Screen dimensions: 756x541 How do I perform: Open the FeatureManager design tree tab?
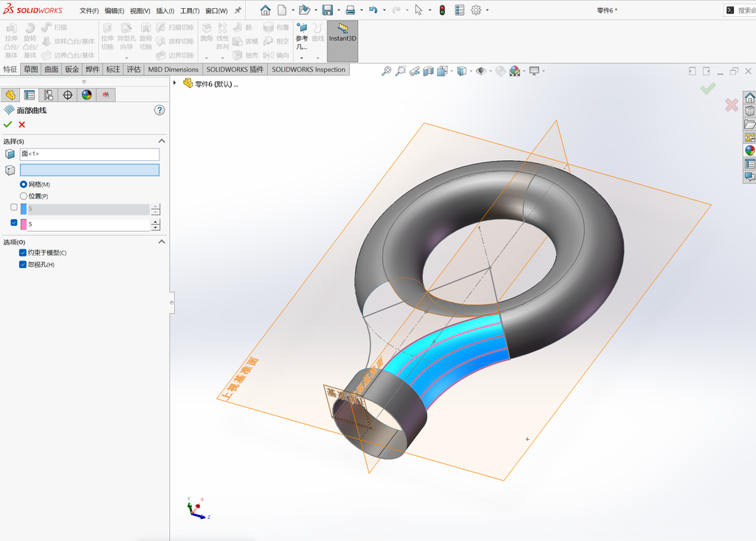tap(10, 95)
